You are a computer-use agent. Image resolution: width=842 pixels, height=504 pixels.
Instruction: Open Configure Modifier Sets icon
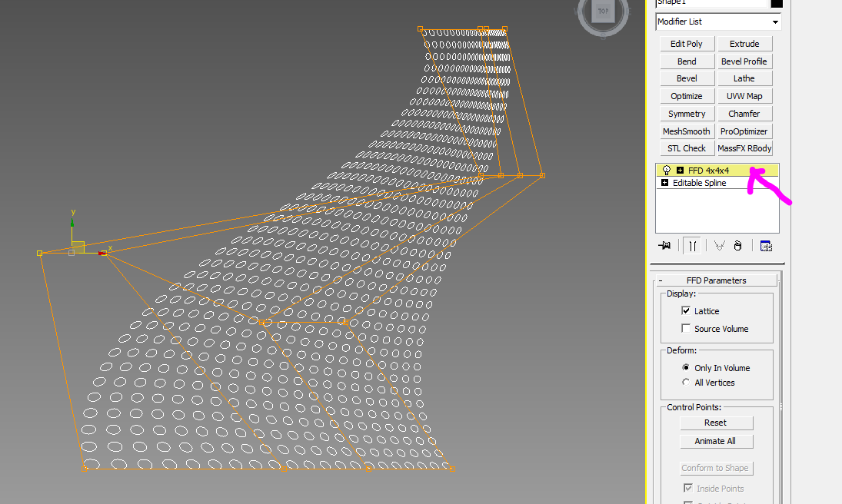coord(765,246)
